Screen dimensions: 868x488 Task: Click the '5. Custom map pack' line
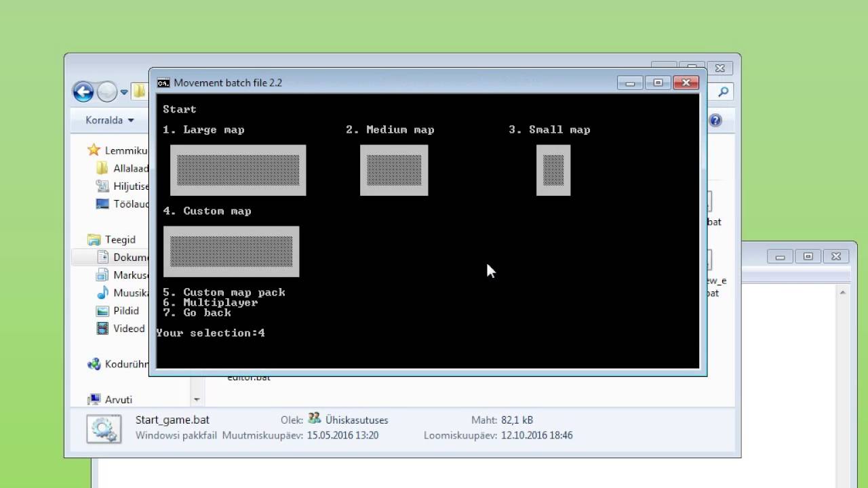(224, 292)
